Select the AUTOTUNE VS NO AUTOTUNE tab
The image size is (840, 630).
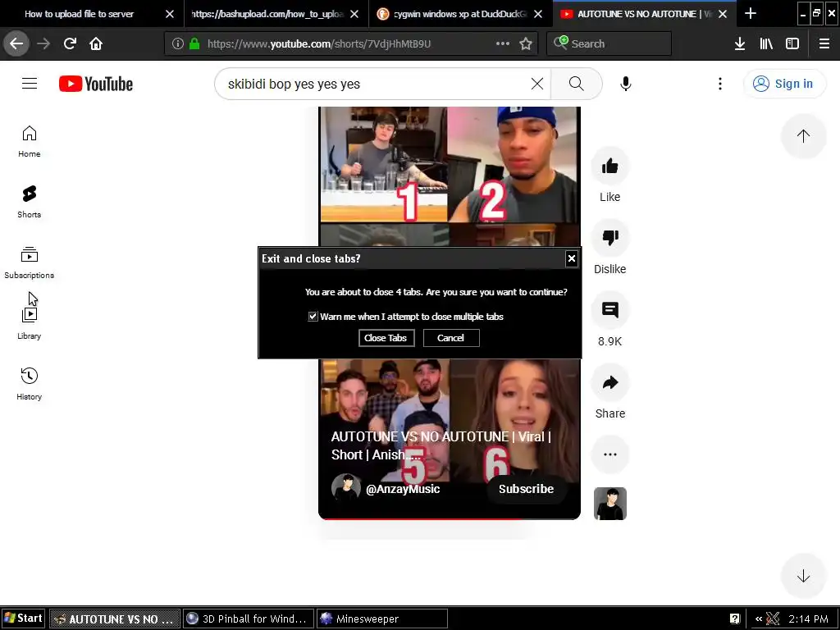tap(637, 14)
